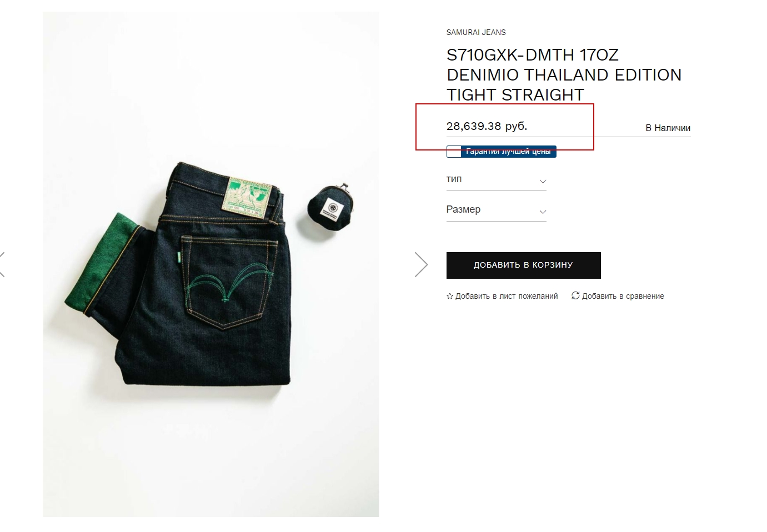Go to previous product image arrow
Viewport: 767px width, 532px height.
[x=2, y=264]
